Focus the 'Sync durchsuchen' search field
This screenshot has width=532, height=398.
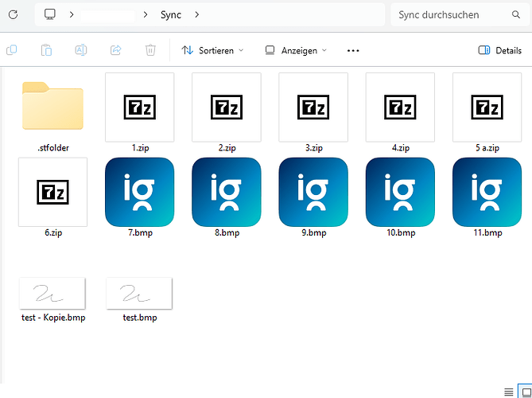click(x=460, y=14)
